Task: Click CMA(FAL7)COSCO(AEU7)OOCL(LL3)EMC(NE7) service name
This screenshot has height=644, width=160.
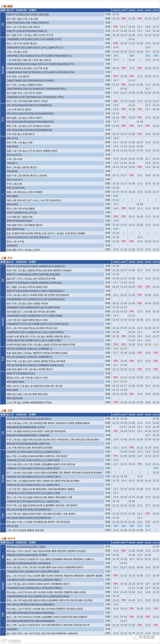Action: point(33,468)
